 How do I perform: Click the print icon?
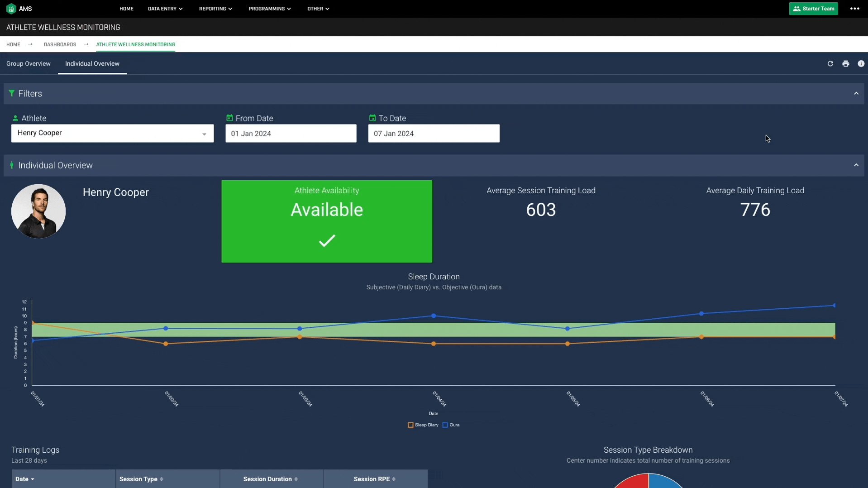(x=845, y=64)
